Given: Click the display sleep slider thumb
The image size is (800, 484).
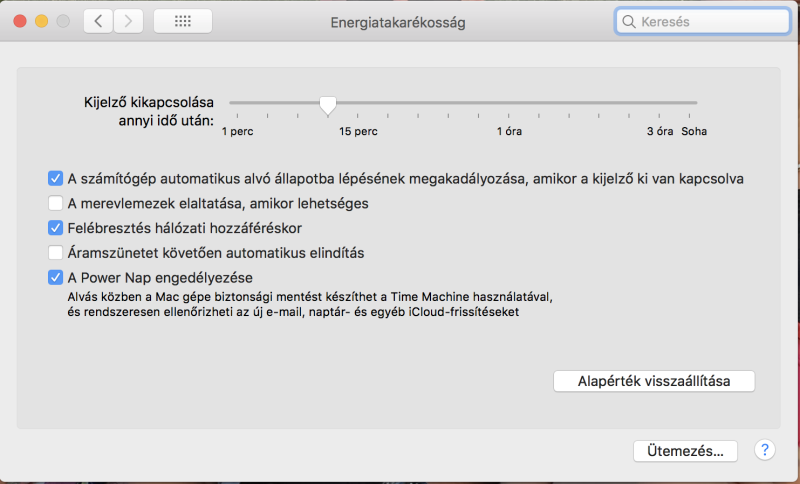Looking at the screenshot, I should click(x=328, y=105).
